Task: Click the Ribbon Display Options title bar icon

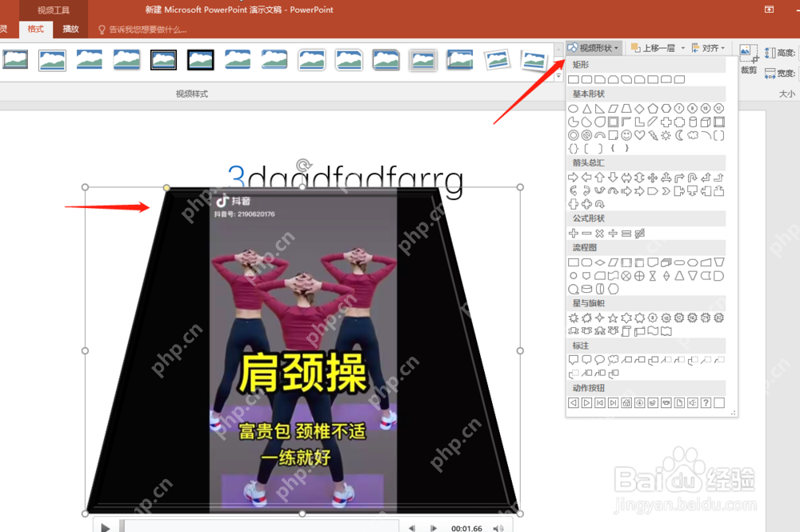Action: (x=769, y=9)
